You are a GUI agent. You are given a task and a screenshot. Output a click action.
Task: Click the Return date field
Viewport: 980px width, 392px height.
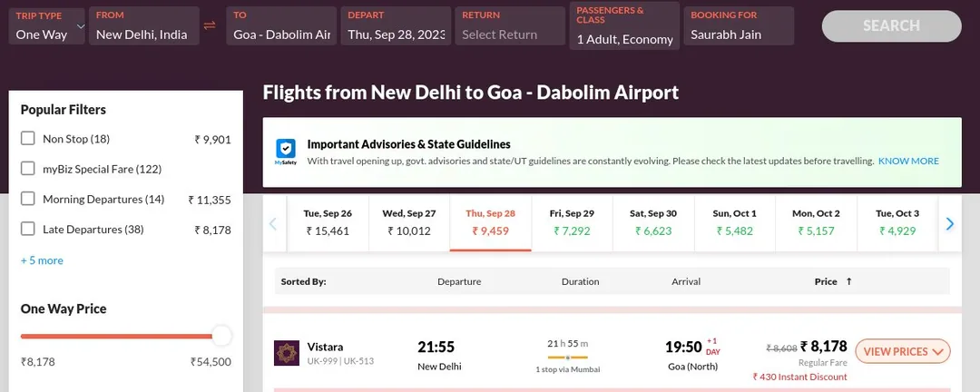510,25
